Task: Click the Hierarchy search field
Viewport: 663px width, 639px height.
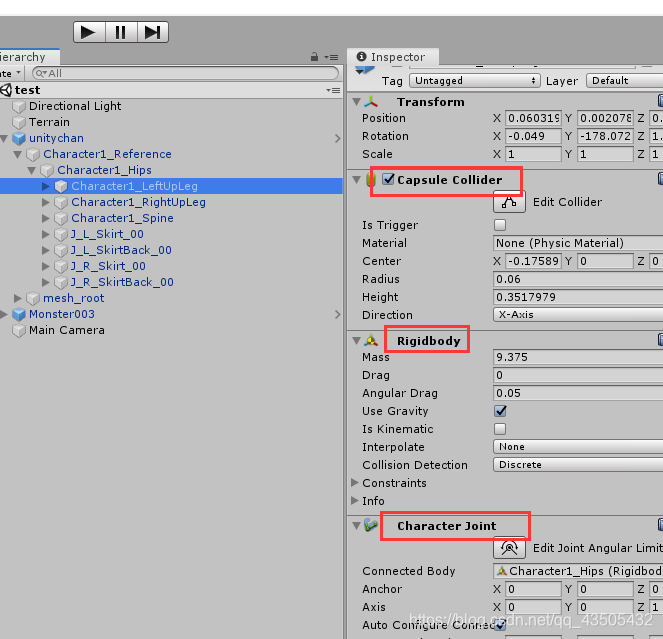Action: click(185, 73)
